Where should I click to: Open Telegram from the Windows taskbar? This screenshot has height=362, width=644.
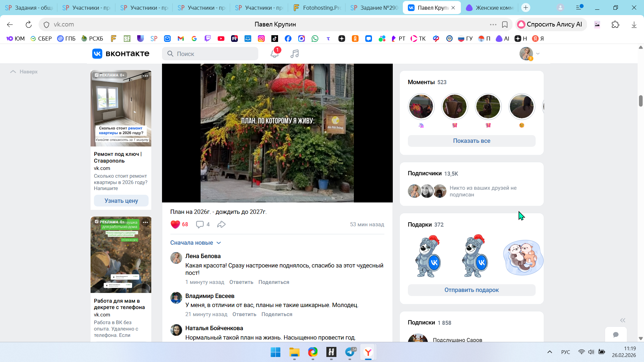pos(350,352)
